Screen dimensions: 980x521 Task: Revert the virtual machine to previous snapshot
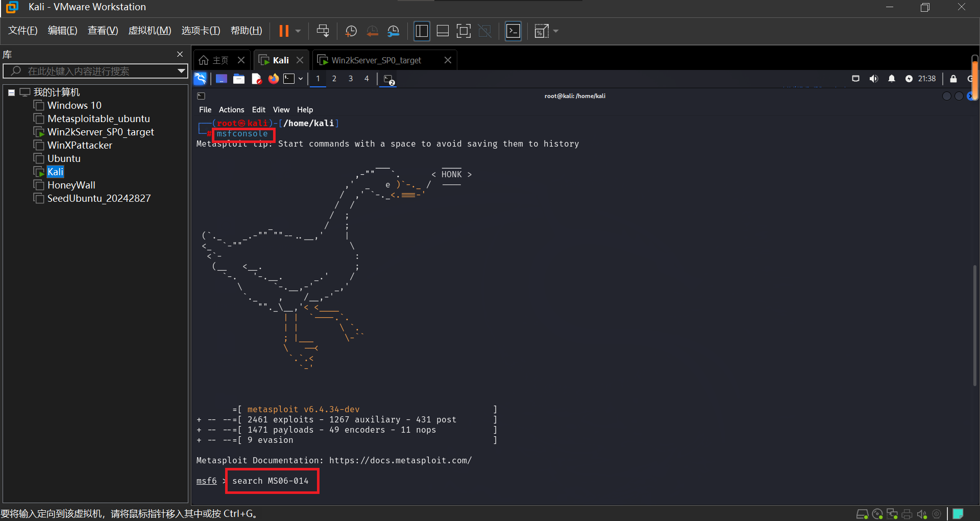coord(372,31)
